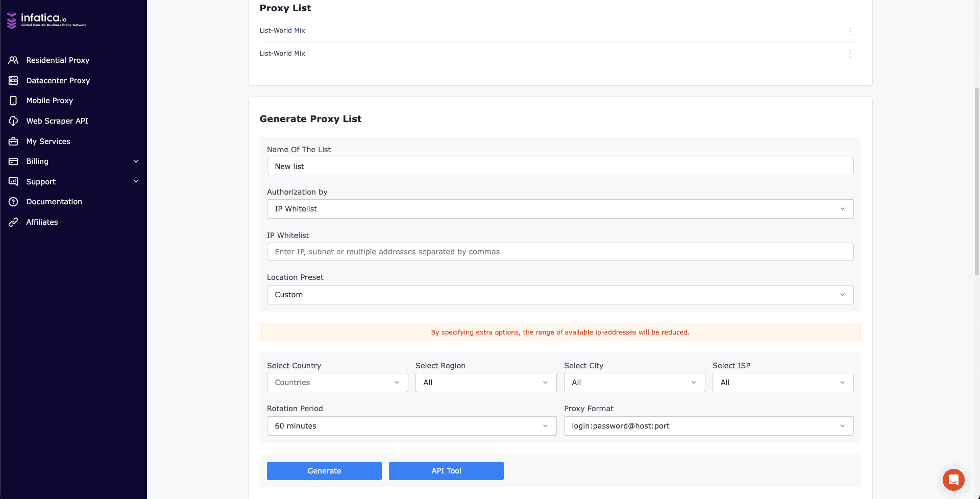Viewport: 980px width, 499px height.
Task: Click the Mobile Proxy phone icon
Action: coord(13,101)
